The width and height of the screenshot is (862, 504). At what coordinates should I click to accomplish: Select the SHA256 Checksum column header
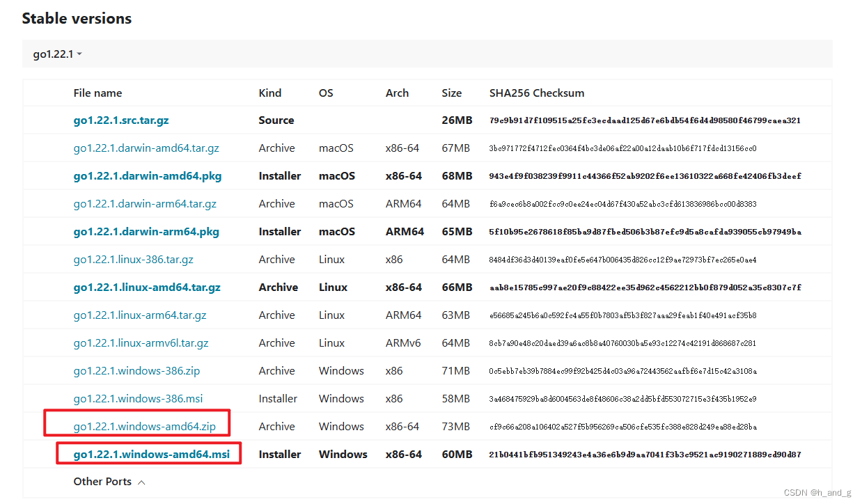(537, 93)
